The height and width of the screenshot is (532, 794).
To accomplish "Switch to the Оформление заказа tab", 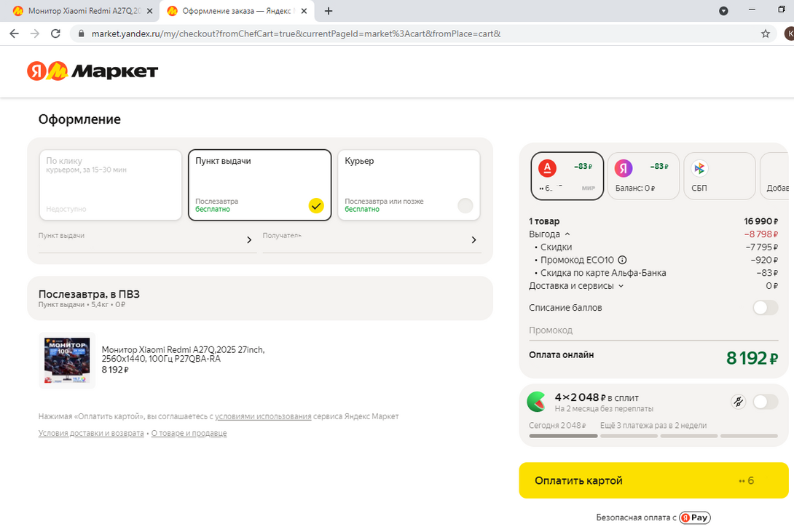I will pos(237,11).
